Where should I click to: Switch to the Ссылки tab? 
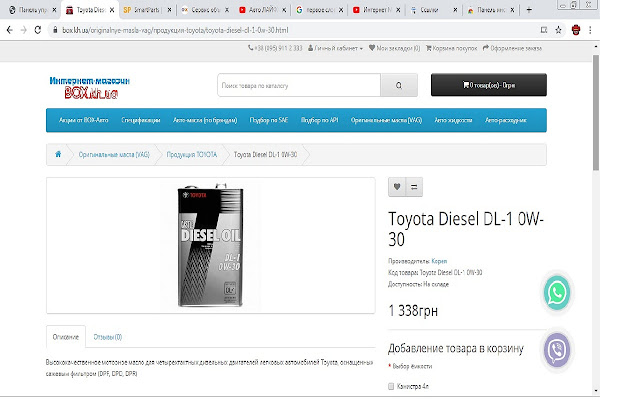[435, 10]
